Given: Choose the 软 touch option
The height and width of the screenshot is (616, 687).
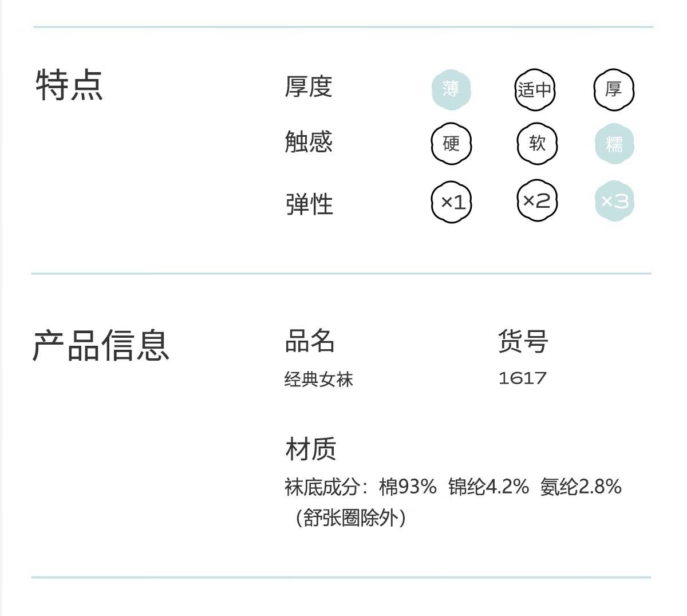Looking at the screenshot, I should tap(537, 144).
